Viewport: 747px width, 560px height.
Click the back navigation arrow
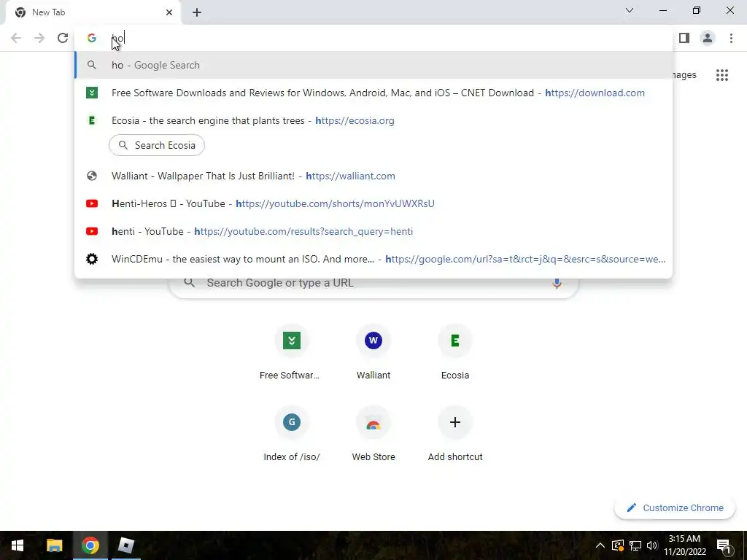coord(16,38)
